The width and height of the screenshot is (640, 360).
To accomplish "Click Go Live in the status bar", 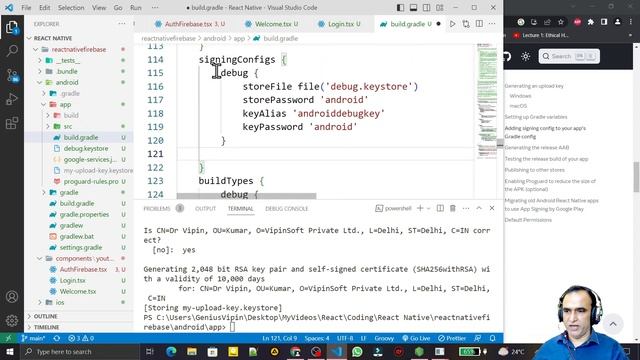I will (x=416, y=338).
